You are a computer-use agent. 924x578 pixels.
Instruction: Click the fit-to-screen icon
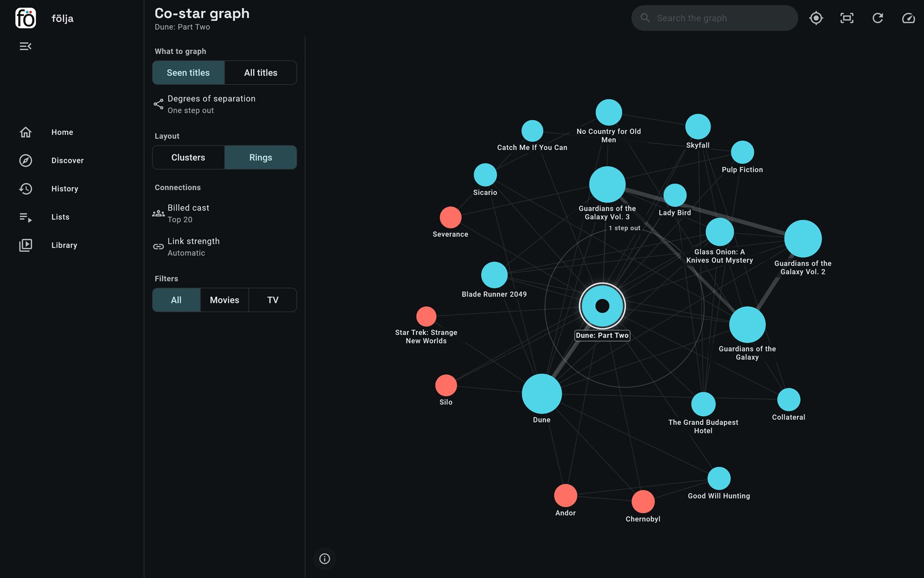pos(847,18)
